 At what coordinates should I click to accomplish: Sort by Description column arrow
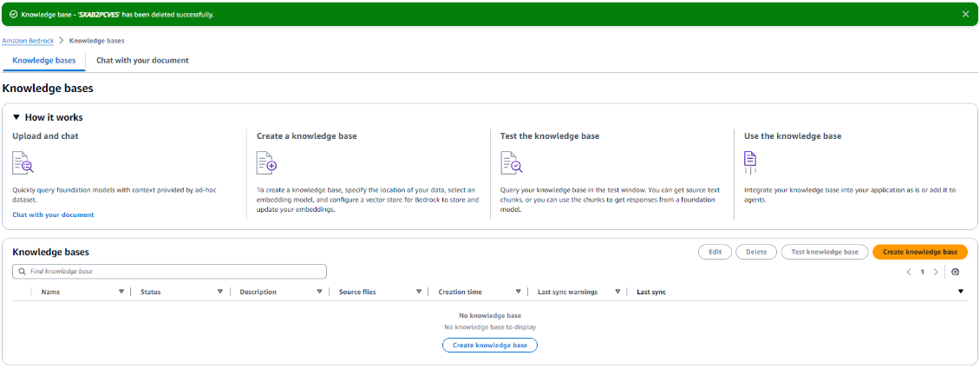[319, 292]
